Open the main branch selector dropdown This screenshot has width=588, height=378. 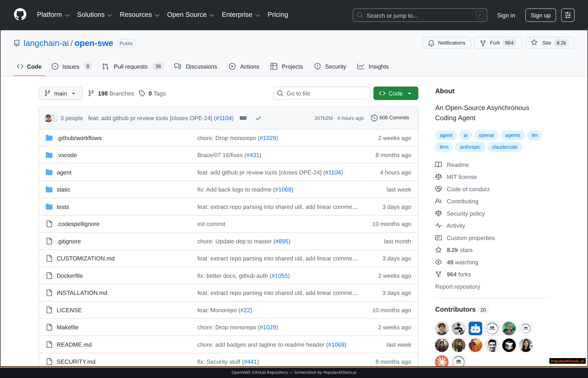[60, 93]
